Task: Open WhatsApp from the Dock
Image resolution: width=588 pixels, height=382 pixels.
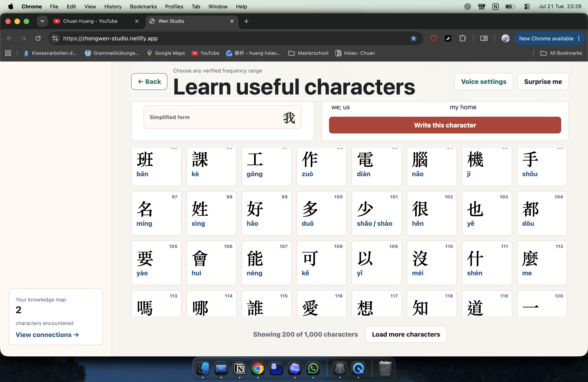Action: tap(313, 368)
